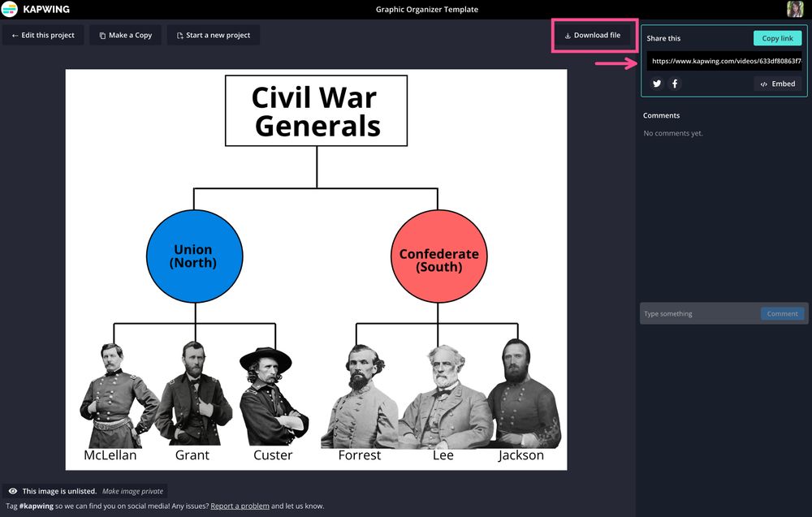Screen dimensions: 812x517
Task: Click the Copy link button
Action: pyautogui.click(x=776, y=37)
